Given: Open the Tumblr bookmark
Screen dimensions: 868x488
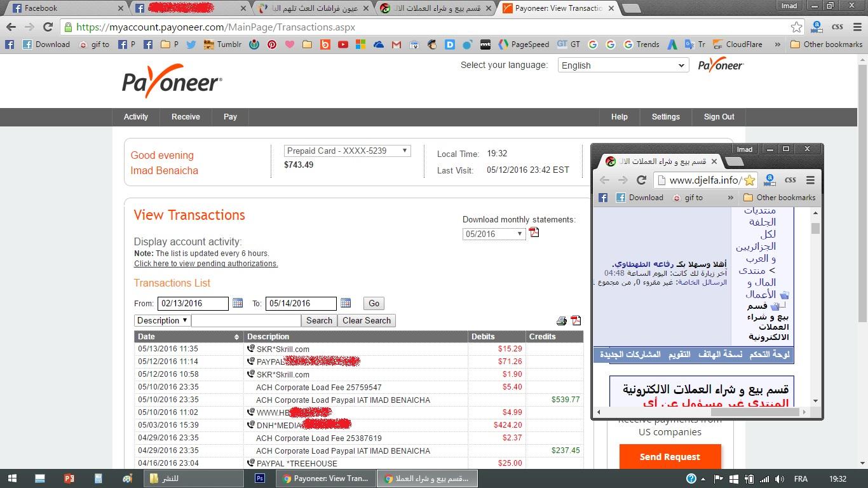Looking at the screenshot, I should (x=222, y=44).
